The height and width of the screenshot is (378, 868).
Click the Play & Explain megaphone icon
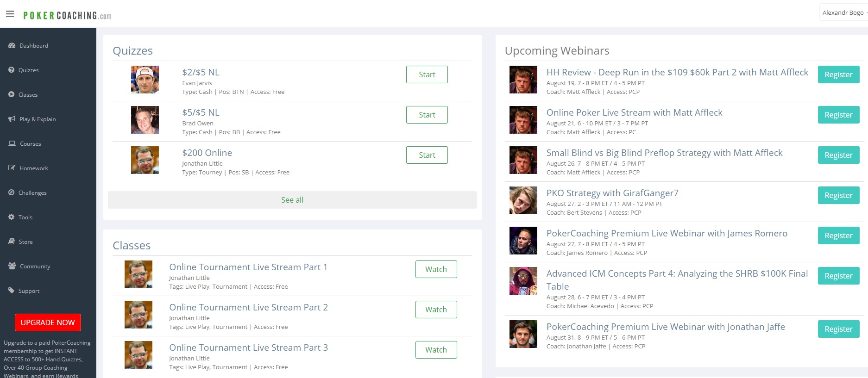(12, 119)
